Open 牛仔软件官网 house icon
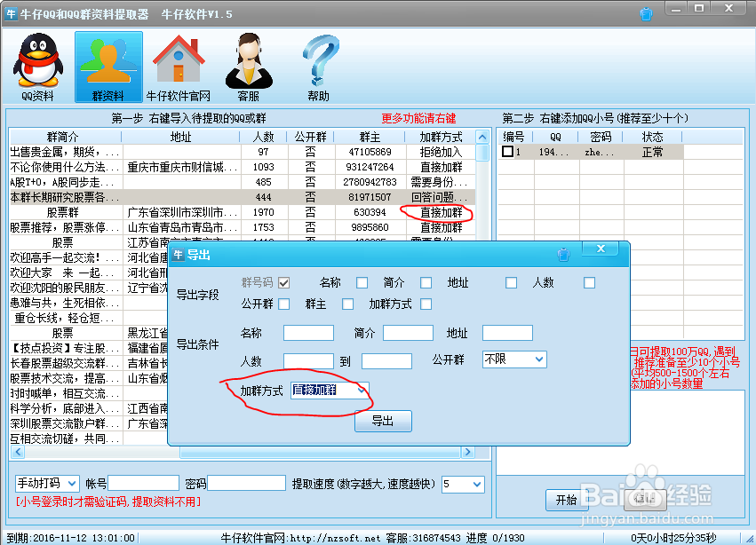Viewport: 756px width, 545px height. (x=179, y=67)
